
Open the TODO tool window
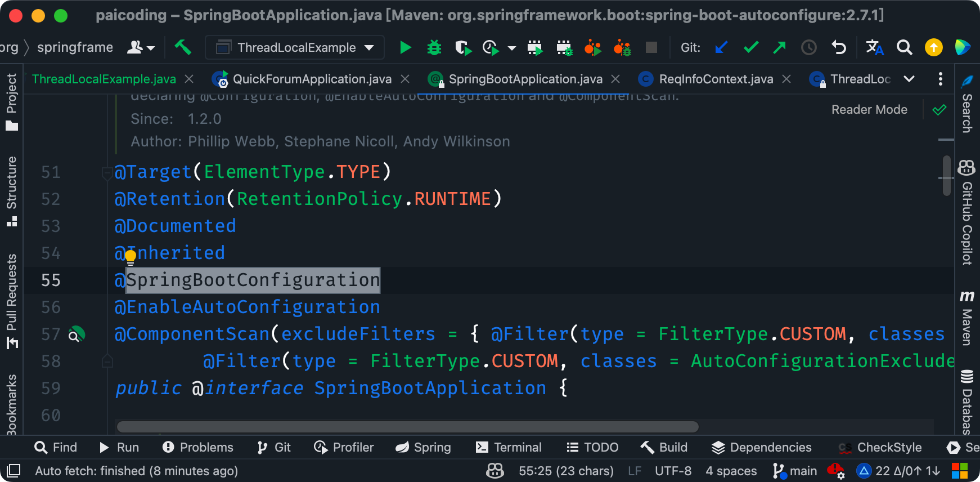(x=592, y=447)
